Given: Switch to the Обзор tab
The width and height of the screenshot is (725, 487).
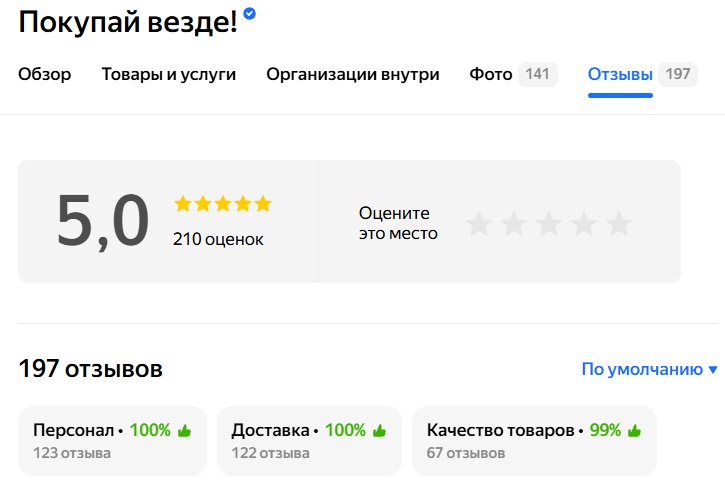Looking at the screenshot, I should tap(45, 74).
